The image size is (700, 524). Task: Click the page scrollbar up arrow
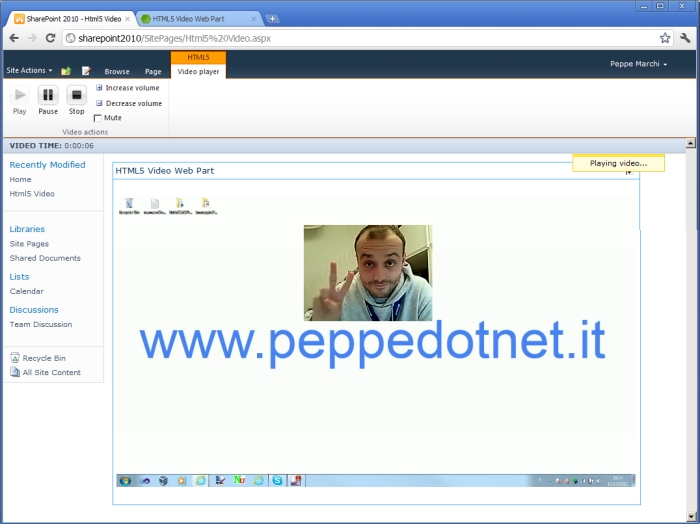click(x=691, y=143)
